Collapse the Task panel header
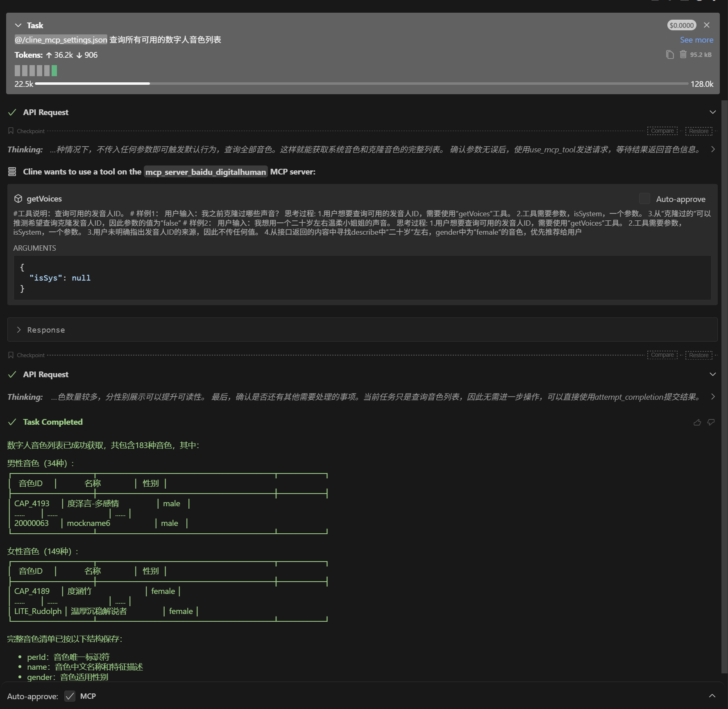Screen dimensions: 728x709 pos(18,25)
